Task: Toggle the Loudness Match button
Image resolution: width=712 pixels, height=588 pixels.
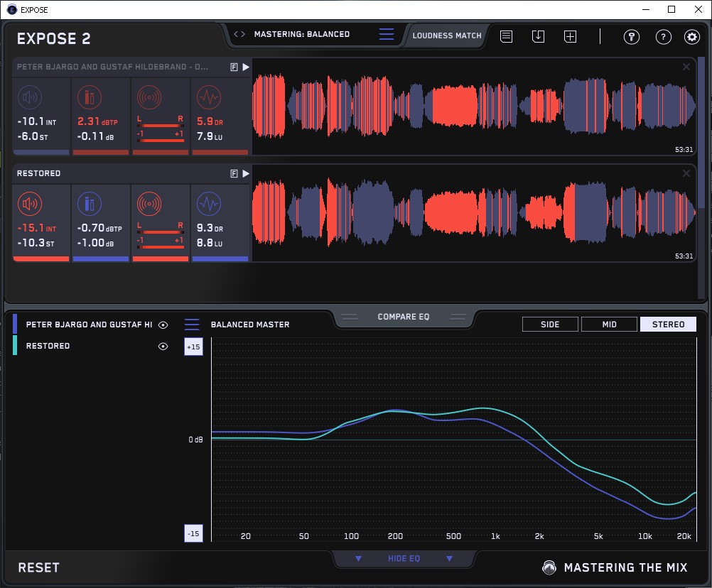Action: [x=447, y=36]
